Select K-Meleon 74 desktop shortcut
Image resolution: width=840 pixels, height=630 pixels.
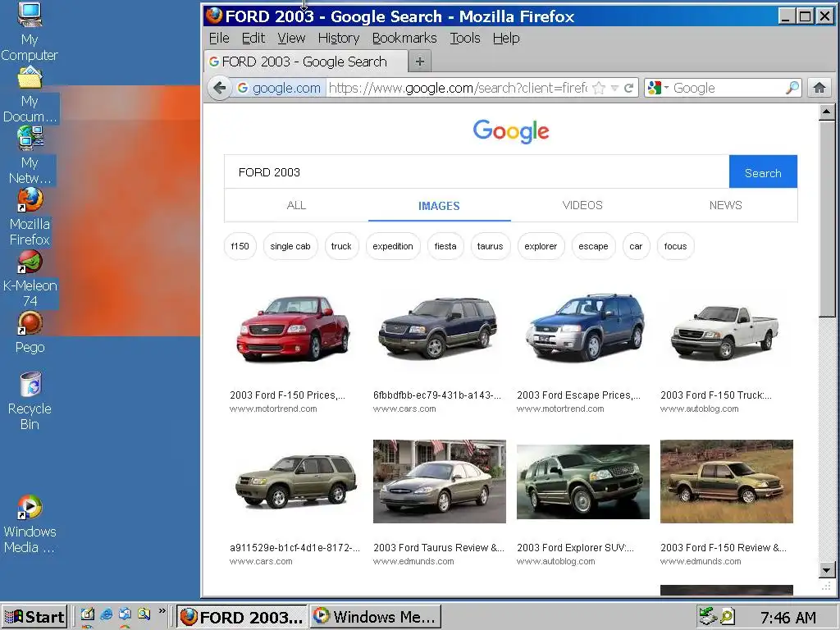point(30,279)
